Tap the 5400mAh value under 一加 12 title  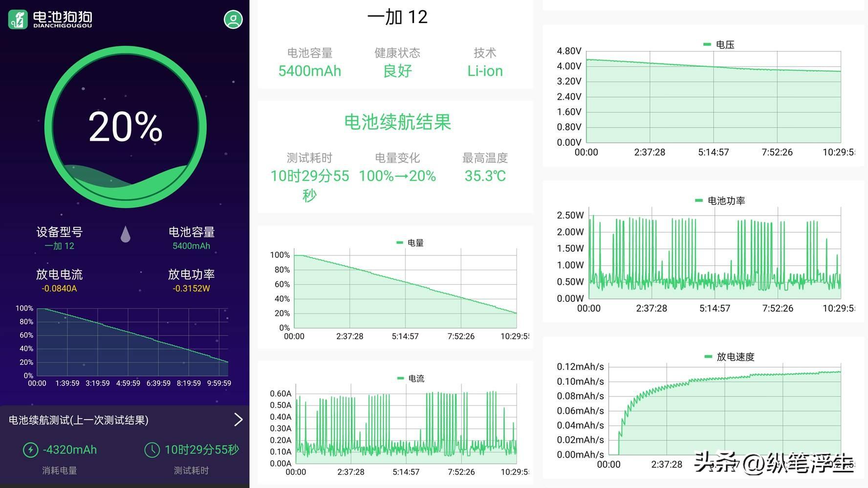pyautogui.click(x=310, y=71)
